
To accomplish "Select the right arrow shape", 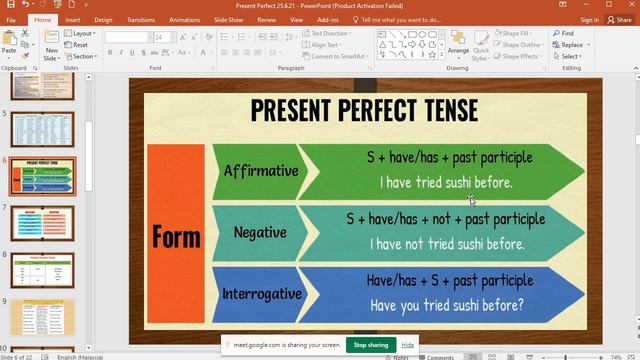I will coord(412,44).
